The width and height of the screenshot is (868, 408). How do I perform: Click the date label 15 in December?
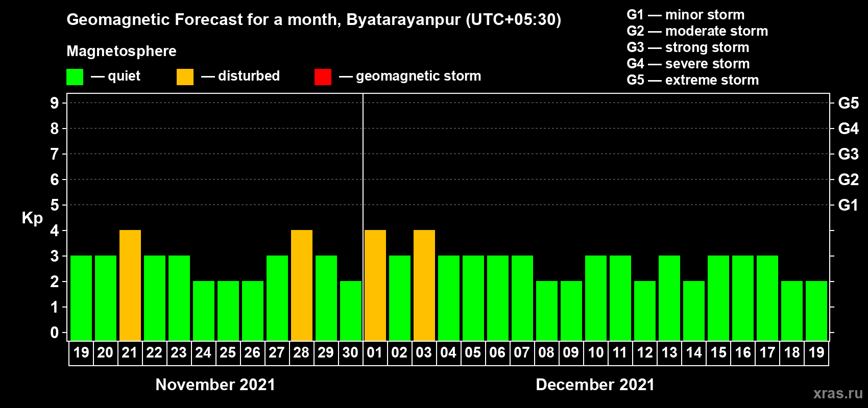[x=718, y=353]
